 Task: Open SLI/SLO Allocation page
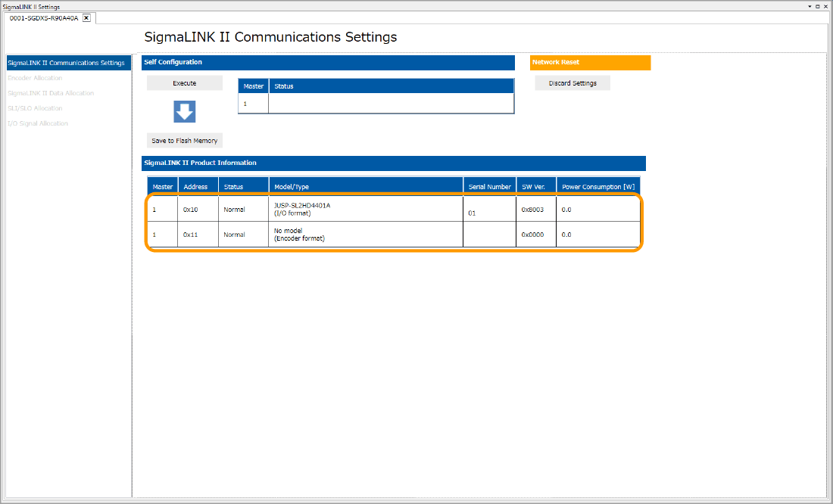coord(35,108)
